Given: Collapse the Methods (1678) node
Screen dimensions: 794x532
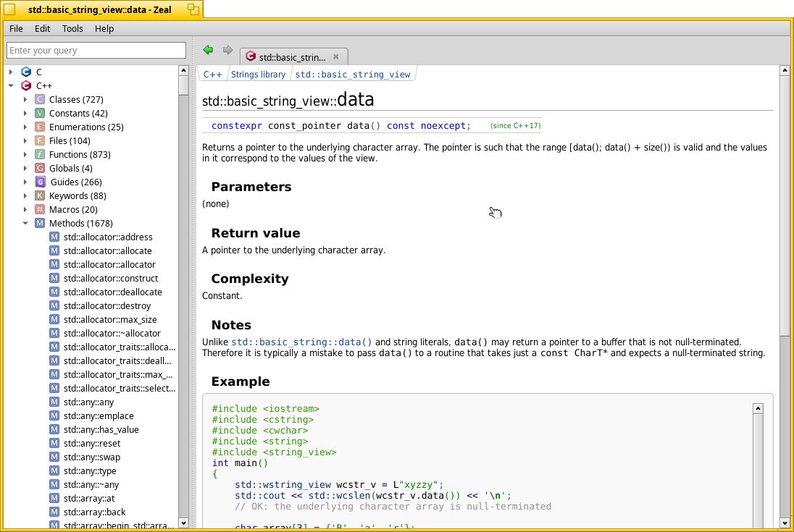Looking at the screenshot, I should coord(25,223).
